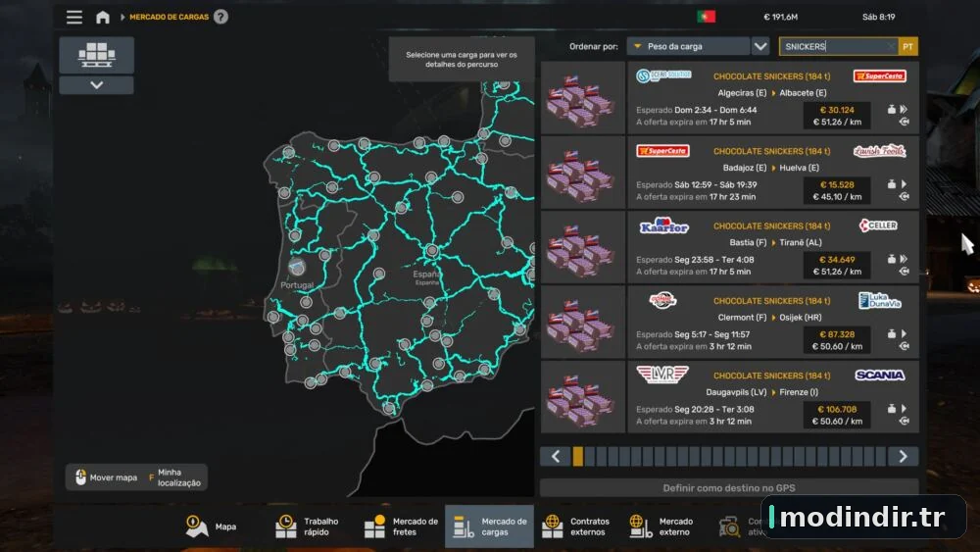This screenshot has height=552, width=980.
Task: Select the Bastia to Tiranë cargo thumbnail
Action: tap(582, 247)
